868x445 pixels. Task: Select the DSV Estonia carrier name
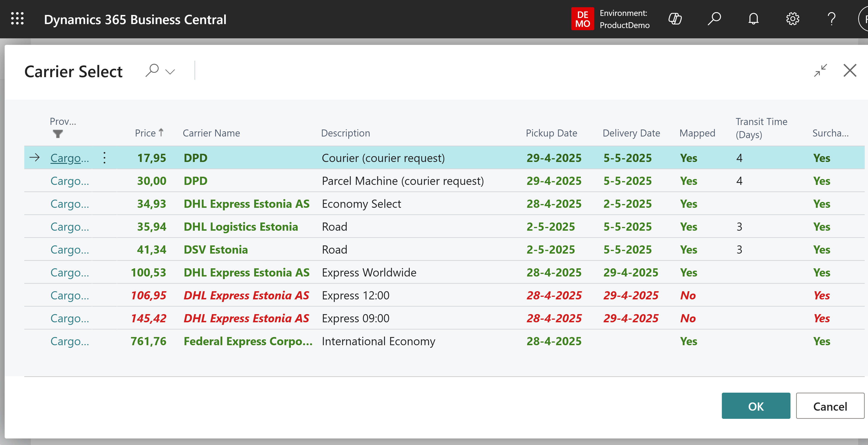coord(216,250)
